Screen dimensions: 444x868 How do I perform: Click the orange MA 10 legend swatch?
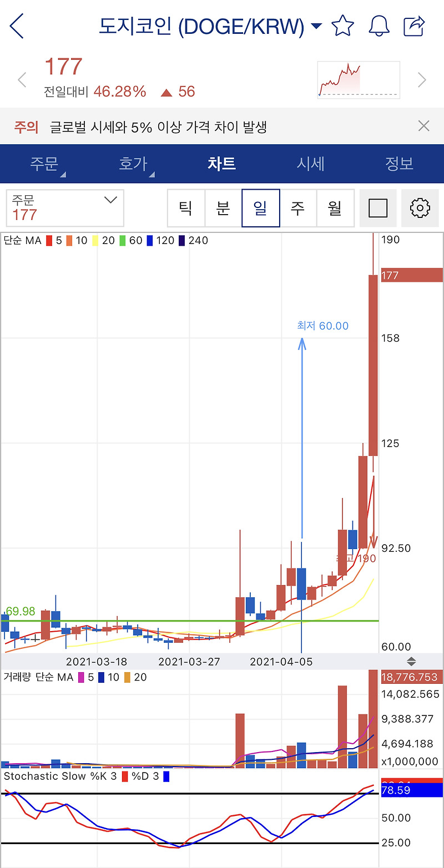tap(69, 241)
